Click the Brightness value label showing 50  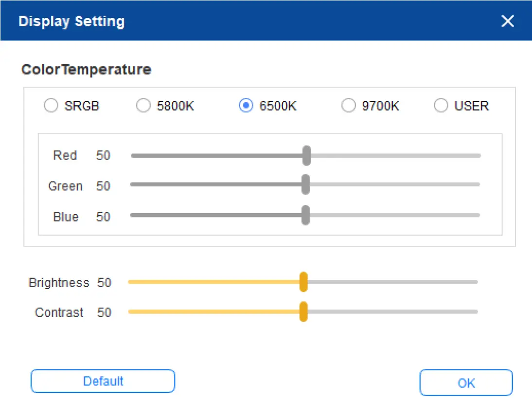pyautogui.click(x=105, y=282)
